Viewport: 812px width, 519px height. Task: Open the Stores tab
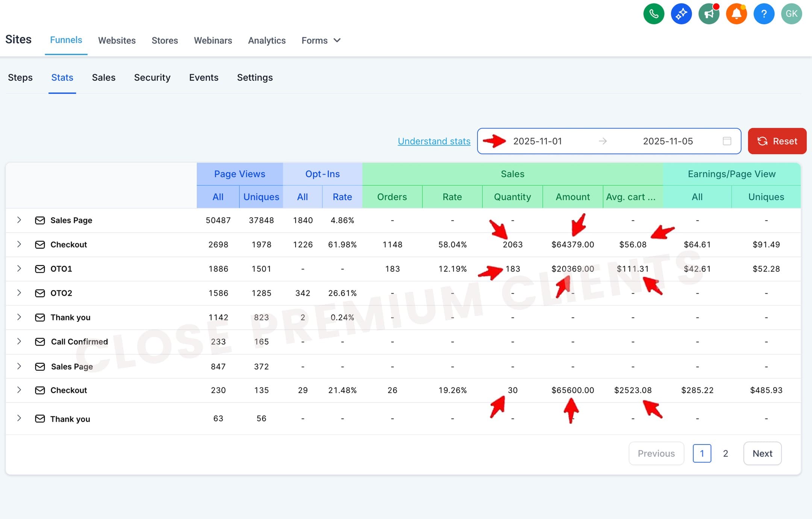click(x=165, y=40)
